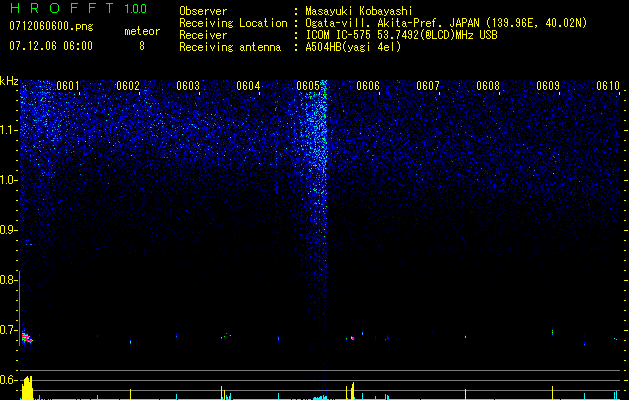Click the 0606 time marker
This screenshot has width=629, height=400.
[x=368, y=86]
